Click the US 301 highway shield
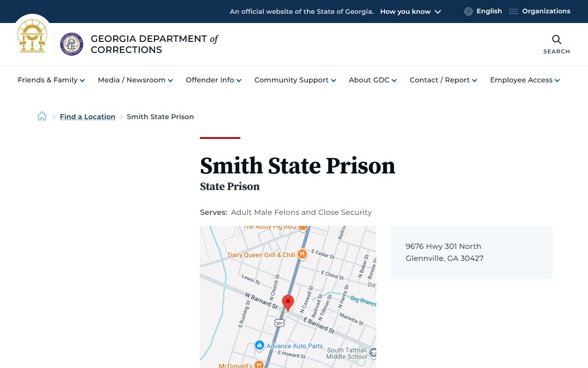Image resolution: width=588 pixels, height=368 pixels. click(x=279, y=323)
